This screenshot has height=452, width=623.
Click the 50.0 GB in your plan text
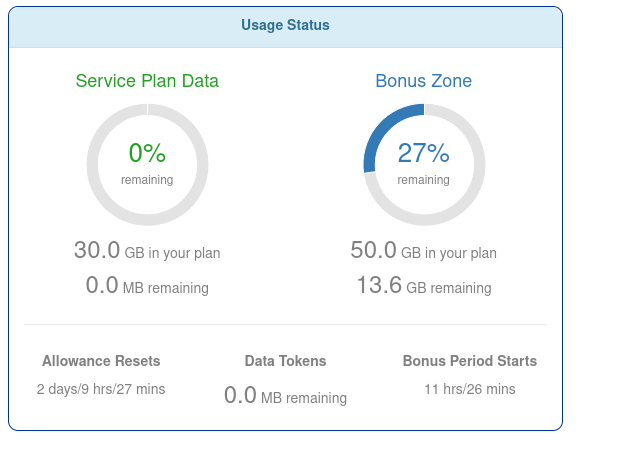click(x=423, y=251)
